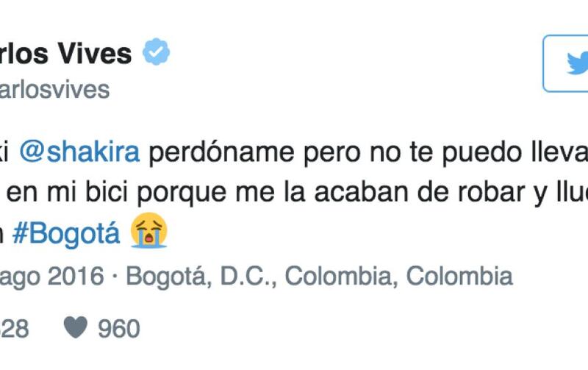The image size is (588, 370).
Task: Click the bordered Twitter follow button
Action: pos(565,63)
